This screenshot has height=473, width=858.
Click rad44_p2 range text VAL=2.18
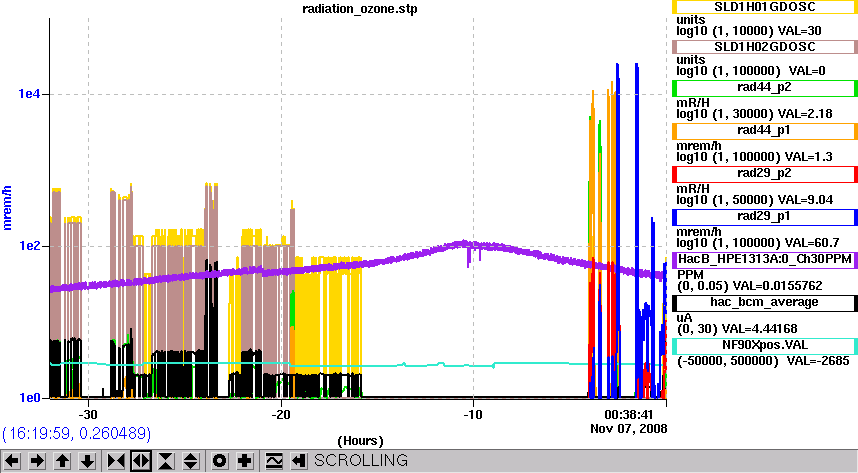755,114
